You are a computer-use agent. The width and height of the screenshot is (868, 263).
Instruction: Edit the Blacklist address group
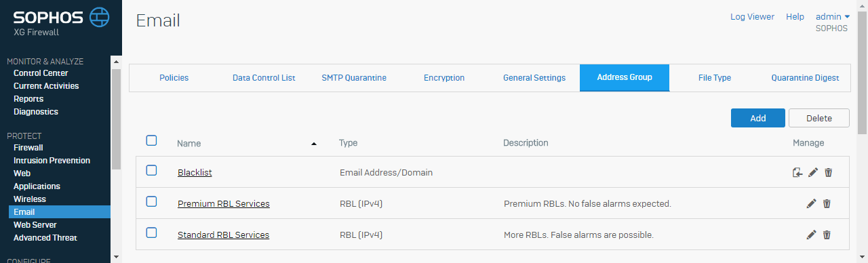813,173
